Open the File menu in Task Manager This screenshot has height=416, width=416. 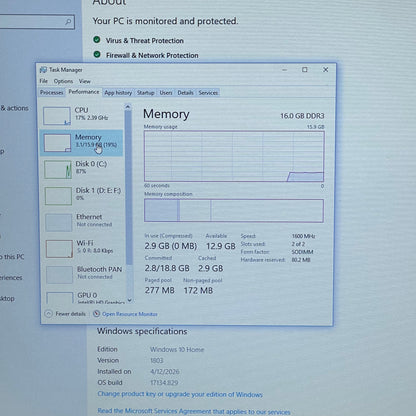point(43,81)
